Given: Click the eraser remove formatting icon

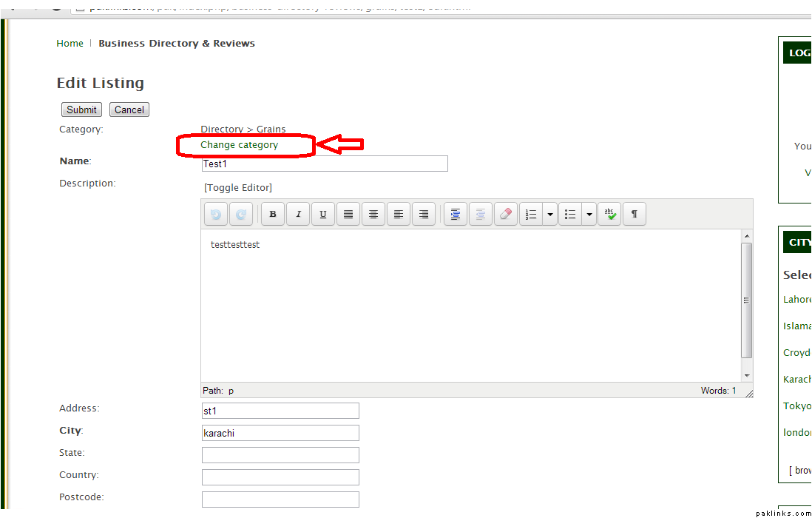Looking at the screenshot, I should pos(506,215).
